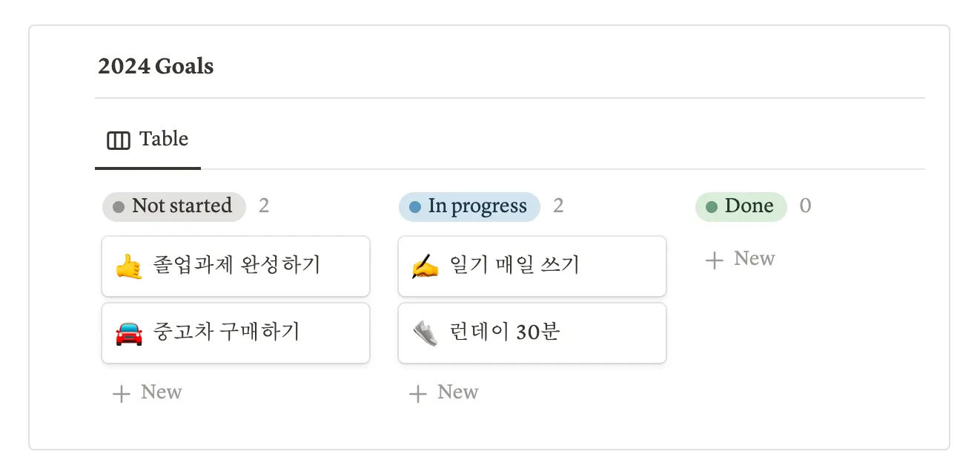The height and width of the screenshot is (466, 980).
Task: Select the In progress status tag
Action: tap(469, 206)
